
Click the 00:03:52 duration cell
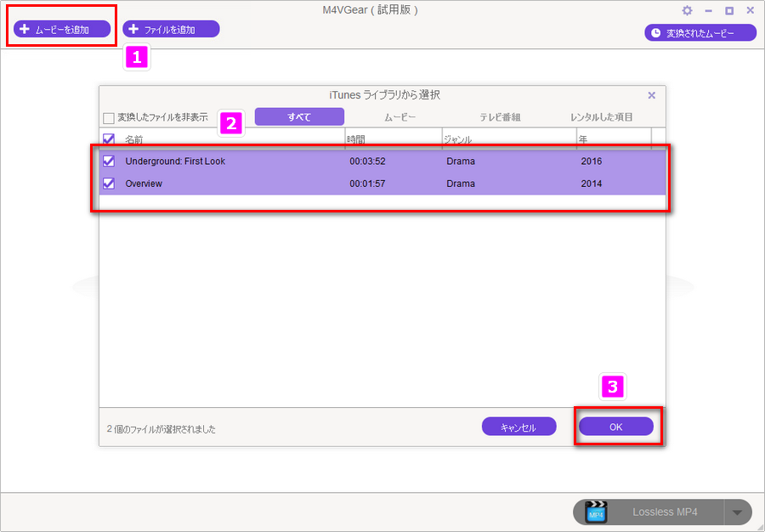coord(367,161)
